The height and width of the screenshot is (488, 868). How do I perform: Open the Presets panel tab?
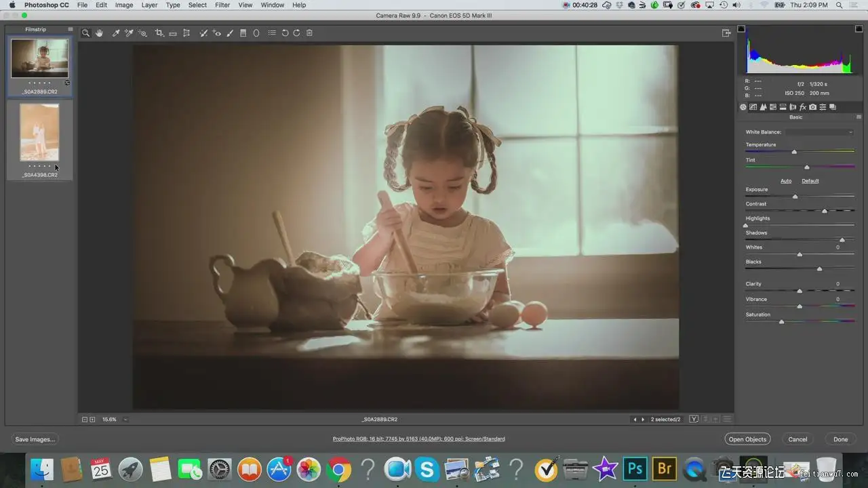(823, 107)
